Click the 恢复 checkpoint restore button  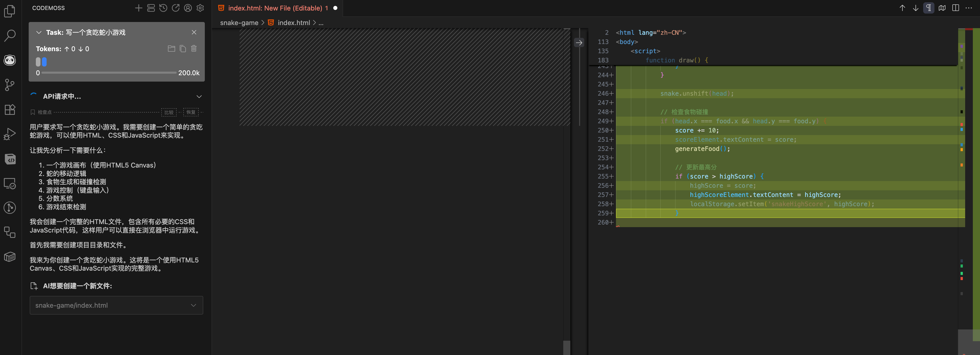click(x=191, y=112)
